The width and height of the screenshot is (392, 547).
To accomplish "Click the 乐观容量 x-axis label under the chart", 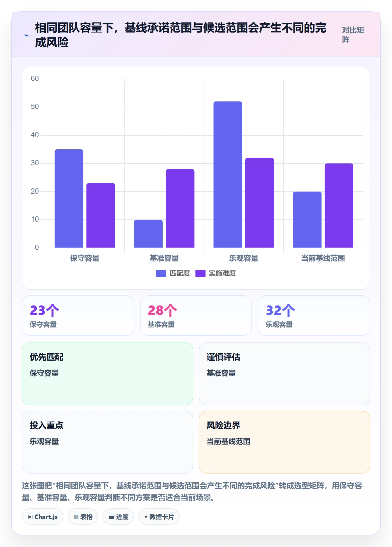I will (x=244, y=258).
